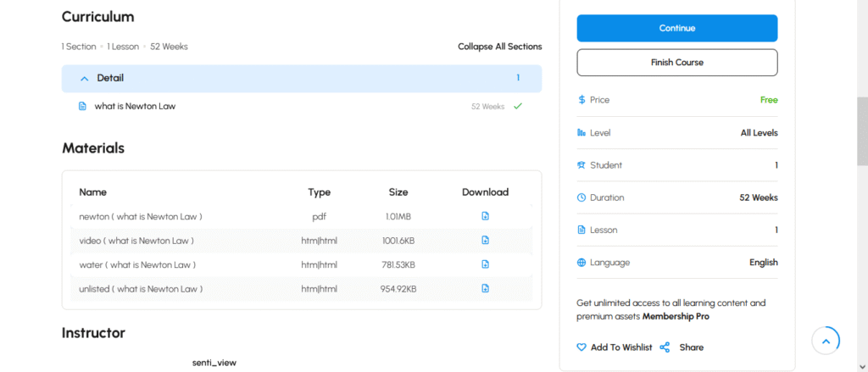Click the green completed checkmark for lesson
Viewport: 868px width, 372px height.
[x=517, y=107]
